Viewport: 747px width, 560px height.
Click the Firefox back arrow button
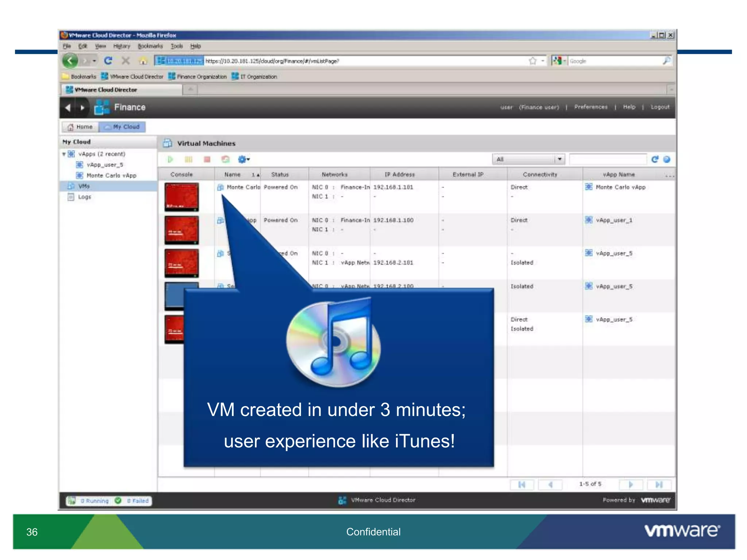70,61
